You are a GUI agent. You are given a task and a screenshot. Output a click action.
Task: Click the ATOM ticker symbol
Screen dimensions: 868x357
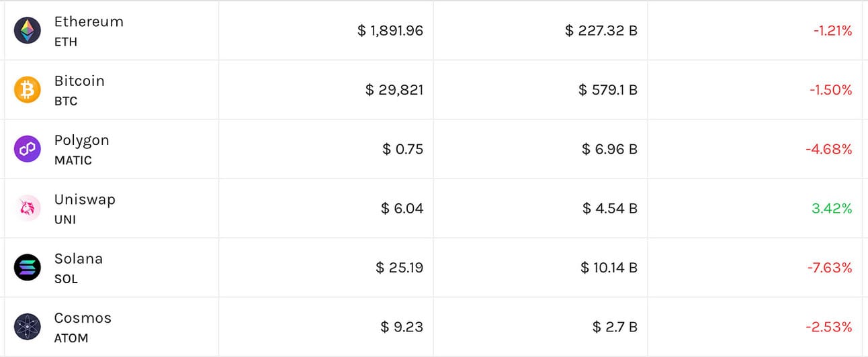tap(71, 338)
